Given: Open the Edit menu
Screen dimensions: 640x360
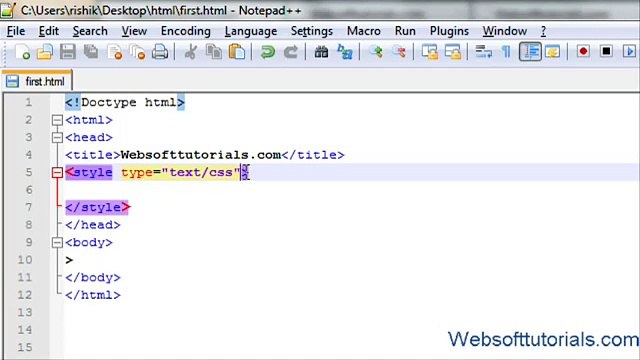Looking at the screenshot, I should (49, 31).
